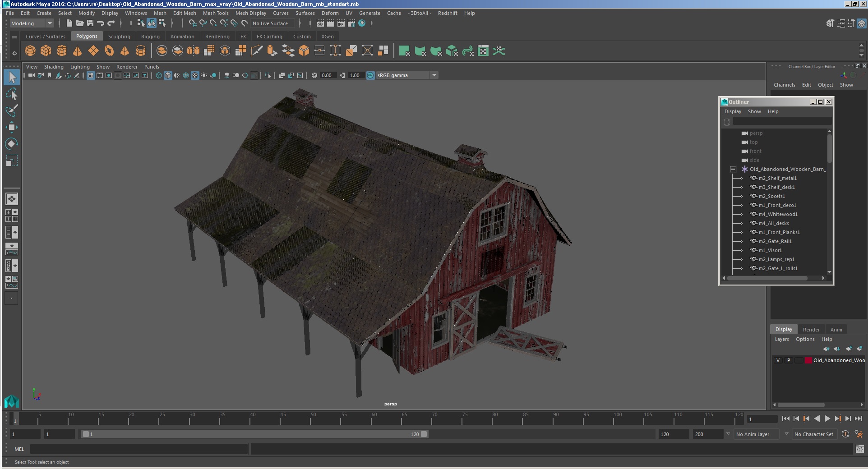Click shelf scroll down arrow
Screen dimensions: 868x469
coord(861,56)
